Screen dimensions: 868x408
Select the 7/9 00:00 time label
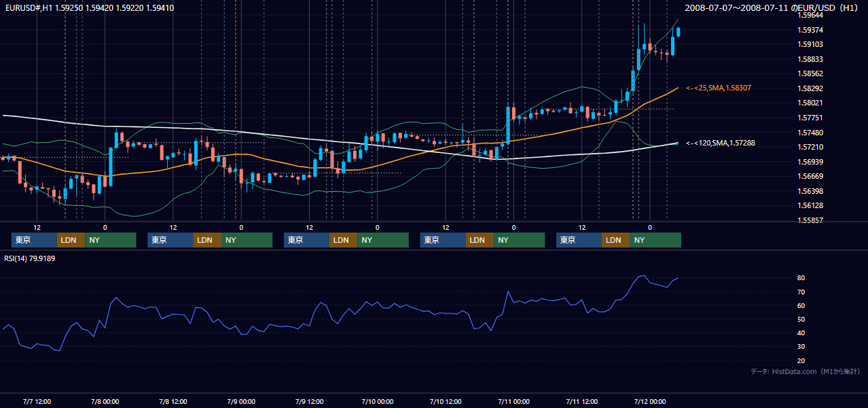tap(241, 401)
